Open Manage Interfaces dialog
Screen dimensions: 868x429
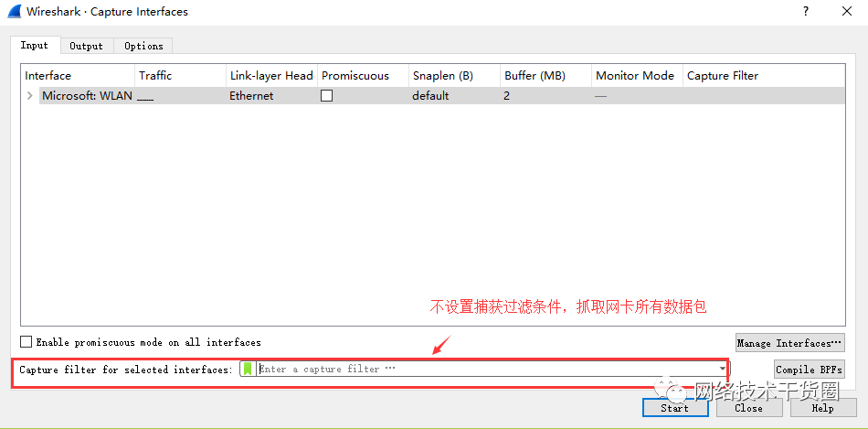[790, 342]
